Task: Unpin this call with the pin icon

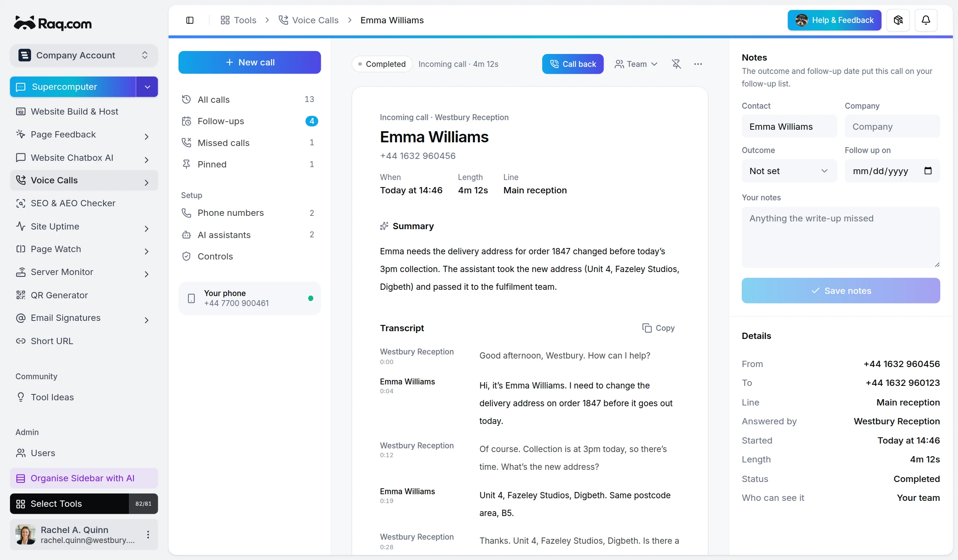Action: point(676,64)
